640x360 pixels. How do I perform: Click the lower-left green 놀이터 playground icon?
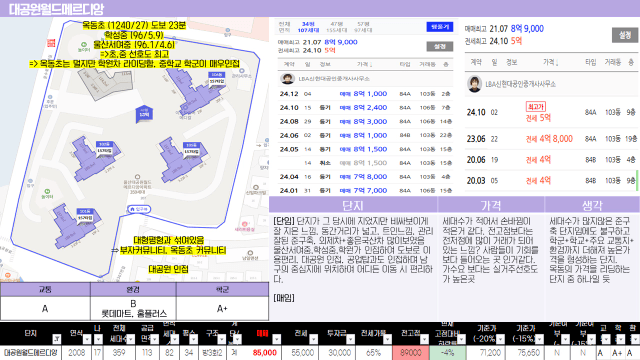[x=47, y=191]
